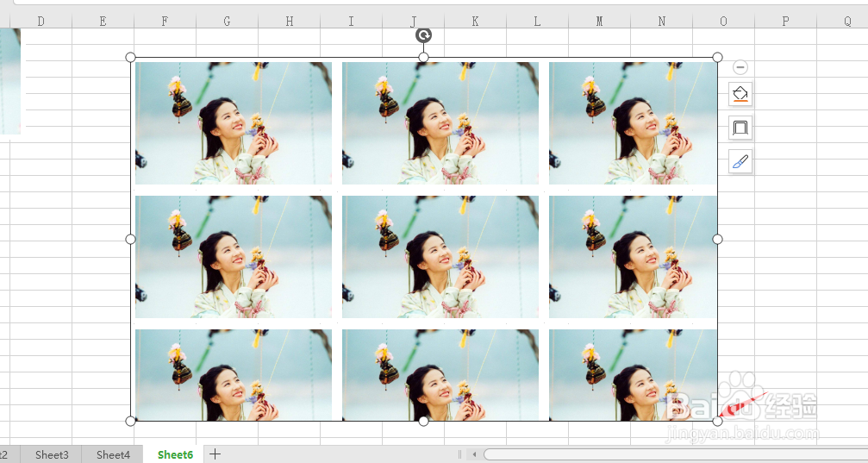Viewport: 868px width, 463px height.
Task: Select the Sheet6 tab
Action: [175, 454]
